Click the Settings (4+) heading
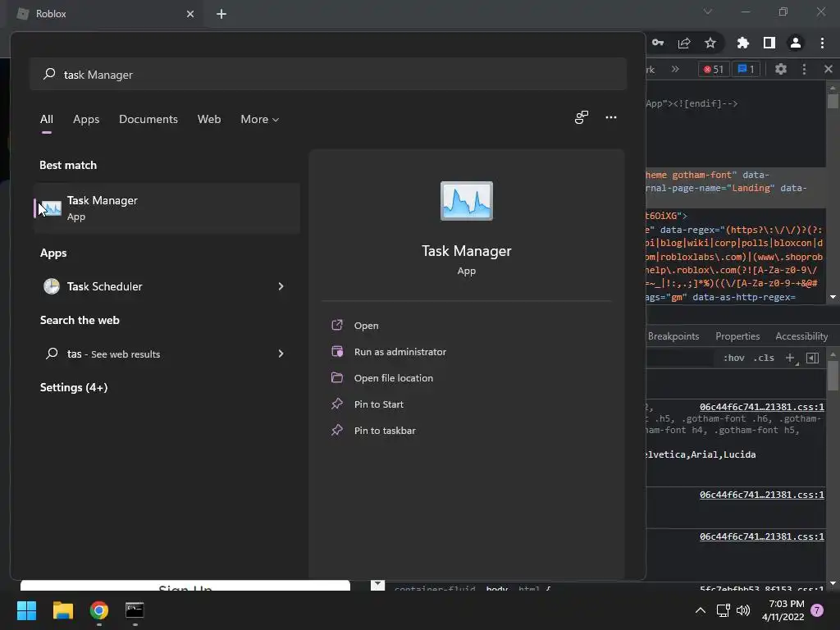Screen dimensions: 840x630 click(x=74, y=387)
